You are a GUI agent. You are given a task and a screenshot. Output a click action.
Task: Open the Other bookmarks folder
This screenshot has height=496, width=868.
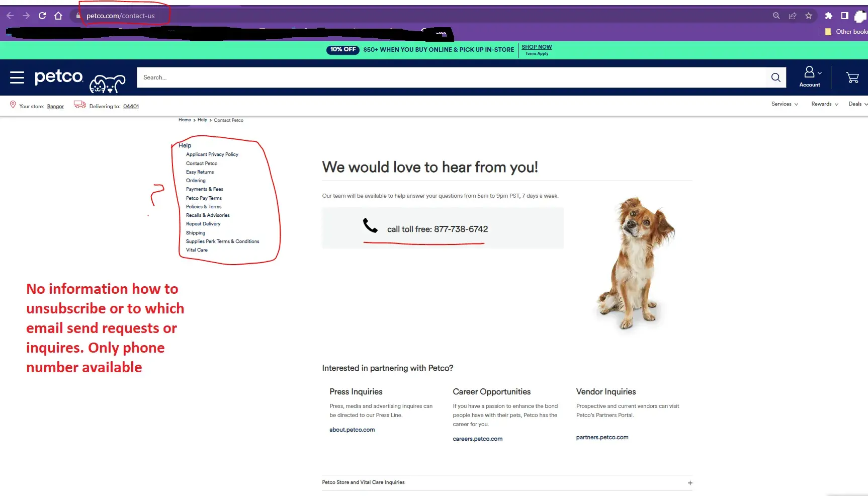tap(847, 32)
